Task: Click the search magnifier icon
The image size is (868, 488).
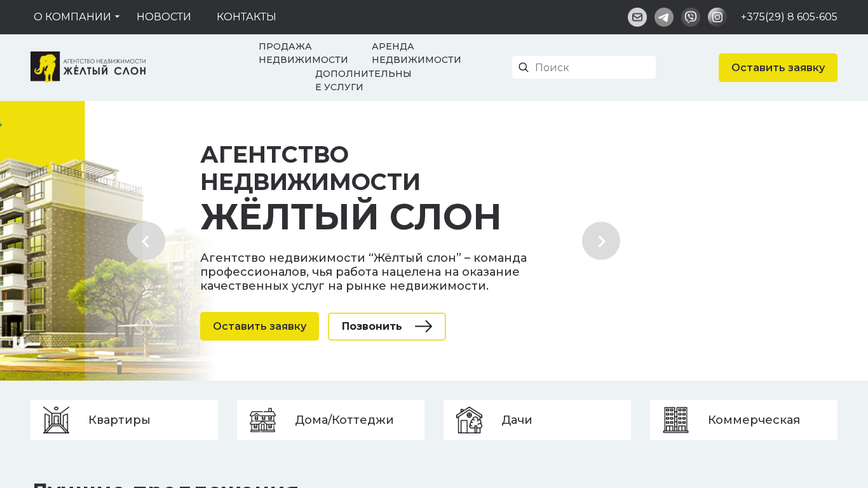Action: [524, 67]
